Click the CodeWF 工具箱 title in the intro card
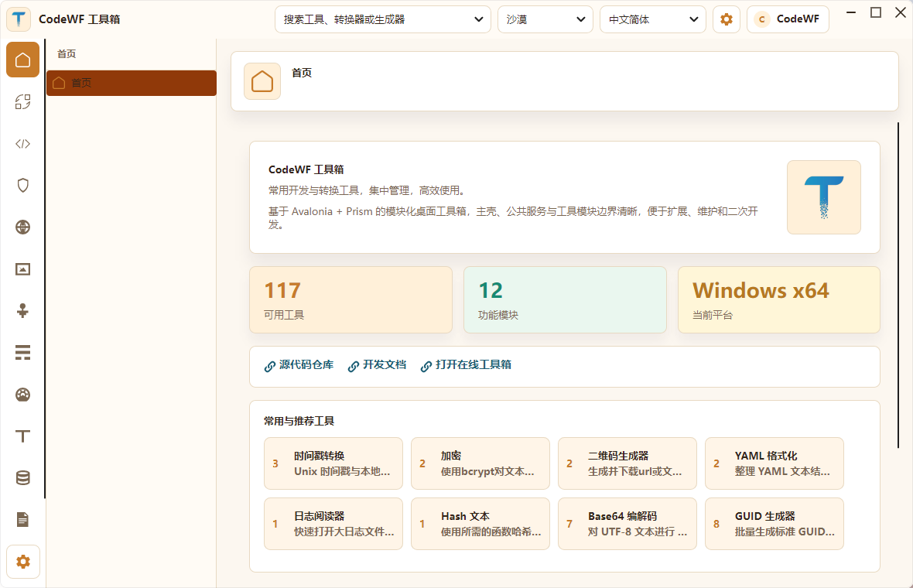This screenshot has width=913, height=588. click(x=306, y=169)
